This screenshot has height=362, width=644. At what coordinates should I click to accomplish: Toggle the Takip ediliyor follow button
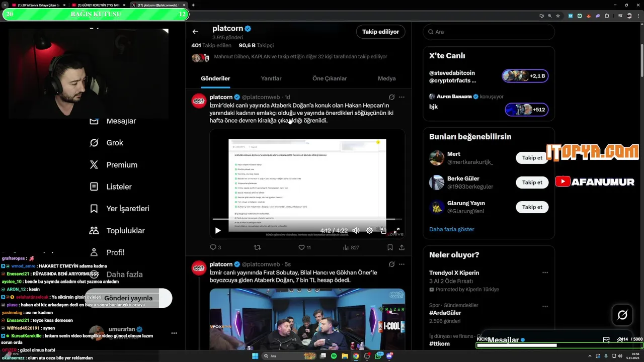point(380,32)
